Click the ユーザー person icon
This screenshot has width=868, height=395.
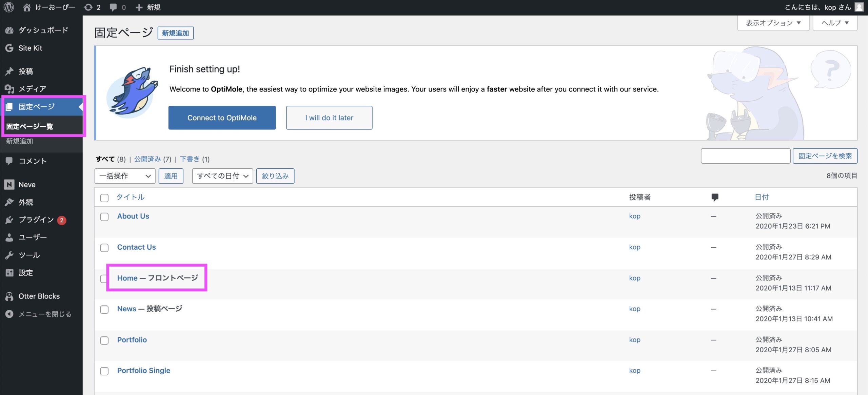pyautogui.click(x=9, y=237)
